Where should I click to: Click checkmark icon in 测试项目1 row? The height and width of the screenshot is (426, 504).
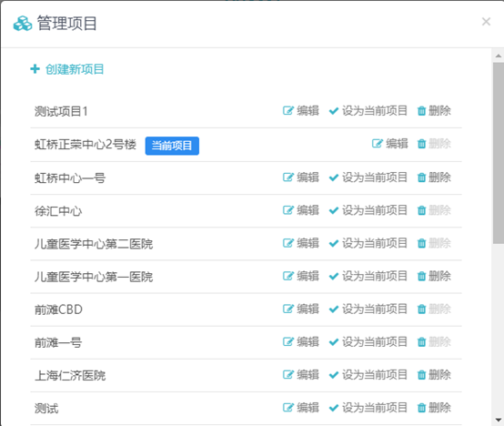point(334,111)
